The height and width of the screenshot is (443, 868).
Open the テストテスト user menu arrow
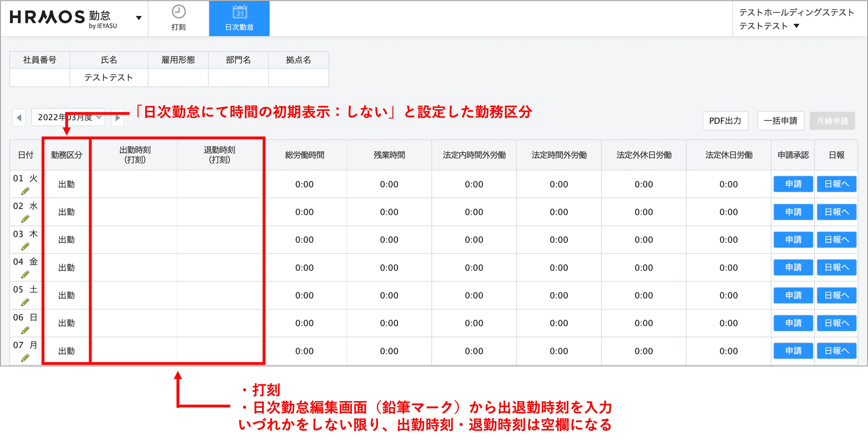(x=797, y=26)
